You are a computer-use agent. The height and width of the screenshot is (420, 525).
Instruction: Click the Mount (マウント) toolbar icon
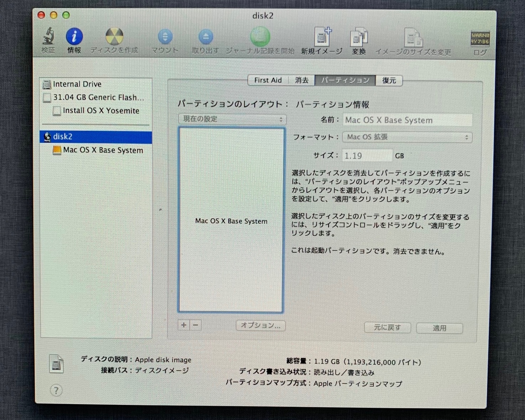tap(165, 37)
